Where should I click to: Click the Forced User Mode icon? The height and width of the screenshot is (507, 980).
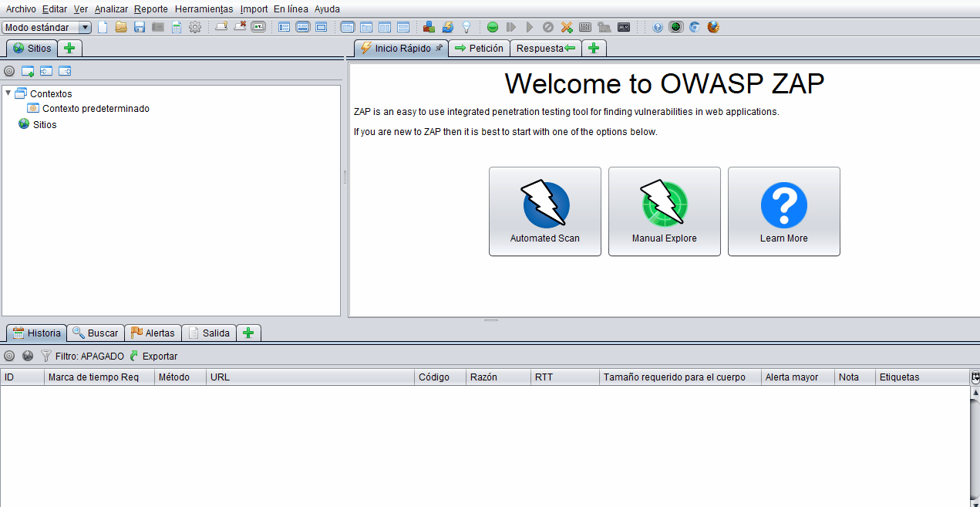tap(605, 27)
